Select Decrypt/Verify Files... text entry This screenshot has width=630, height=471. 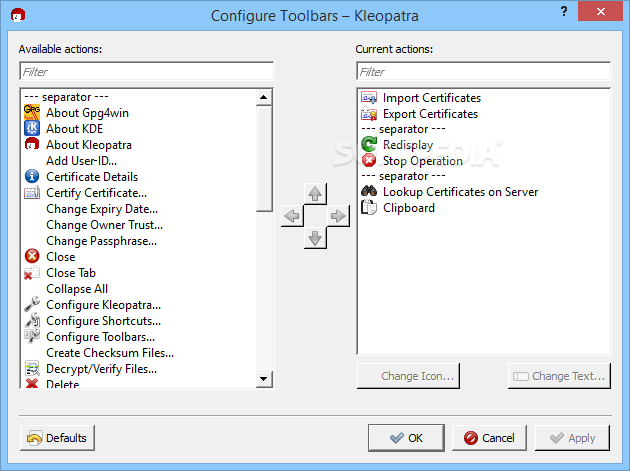pyautogui.click(x=102, y=369)
